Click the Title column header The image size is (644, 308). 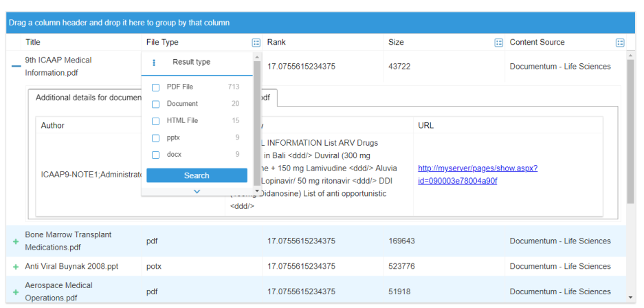[x=33, y=43]
